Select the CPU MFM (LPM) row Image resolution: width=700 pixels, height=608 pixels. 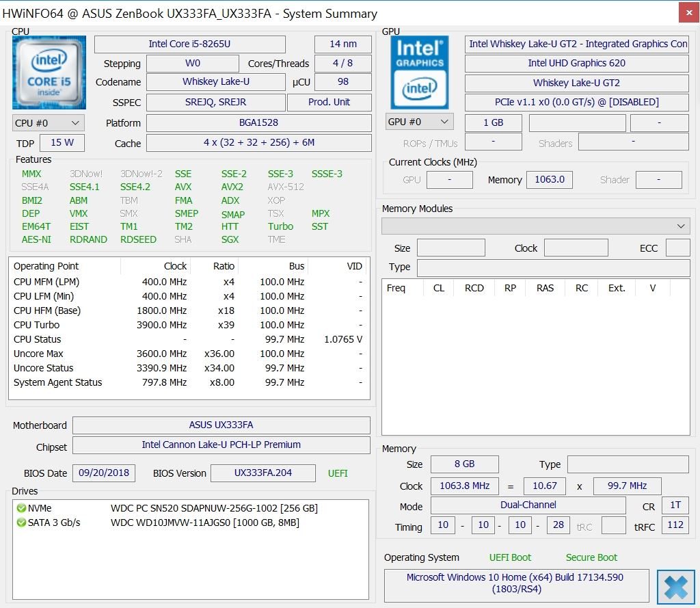(x=189, y=282)
